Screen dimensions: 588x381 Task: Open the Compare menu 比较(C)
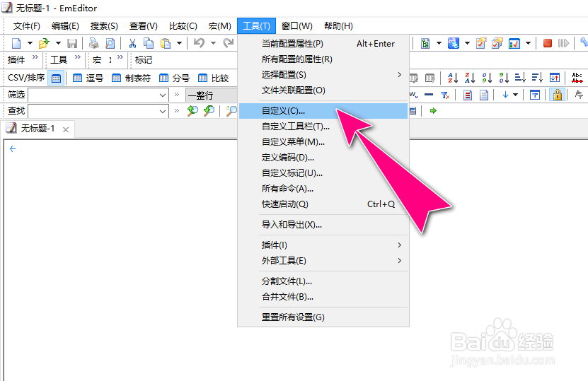[183, 26]
